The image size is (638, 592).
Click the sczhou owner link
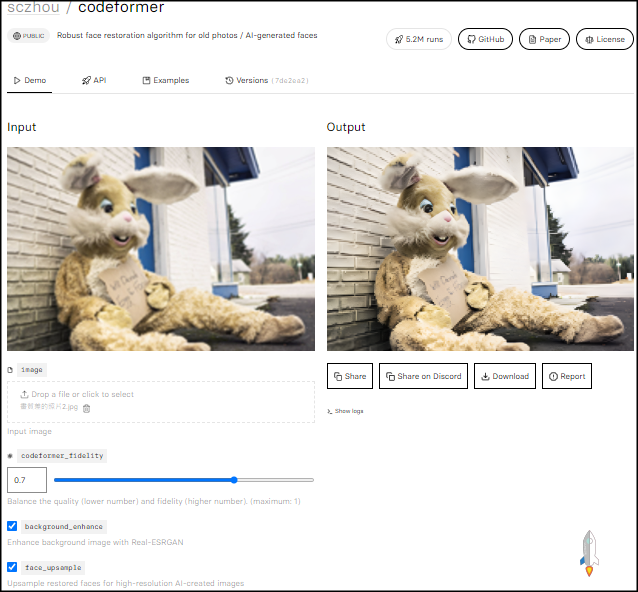pyautogui.click(x=33, y=7)
